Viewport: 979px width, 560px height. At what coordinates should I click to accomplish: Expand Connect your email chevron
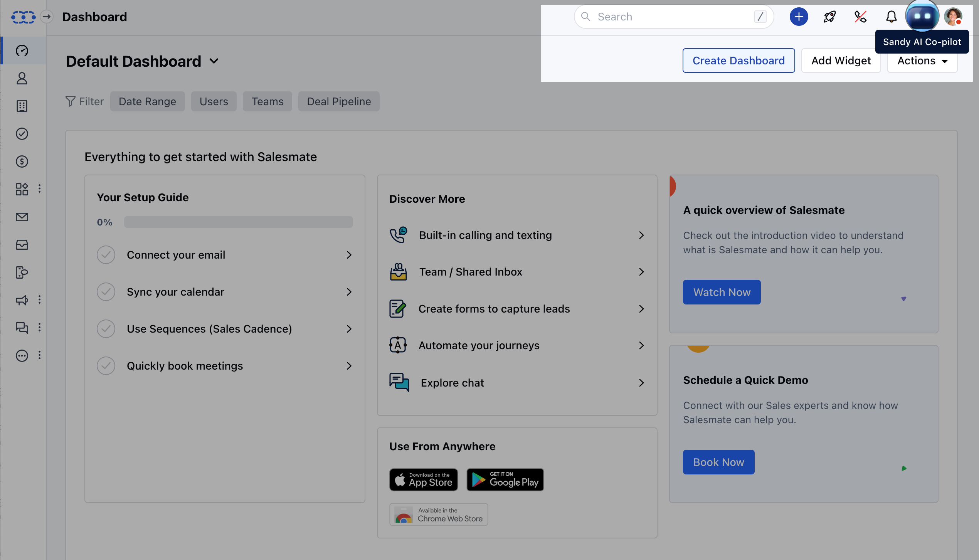(349, 255)
